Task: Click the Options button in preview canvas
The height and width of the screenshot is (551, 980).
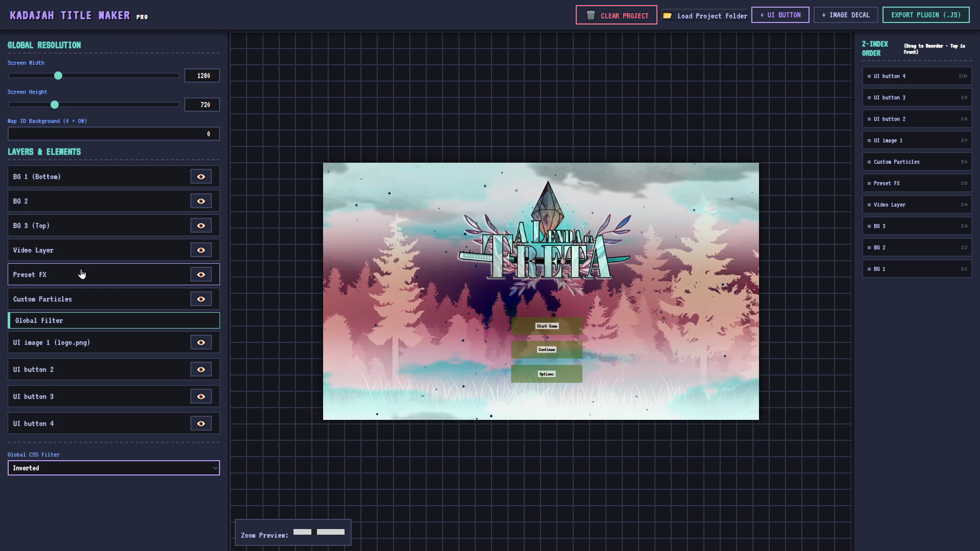Action: [547, 374]
